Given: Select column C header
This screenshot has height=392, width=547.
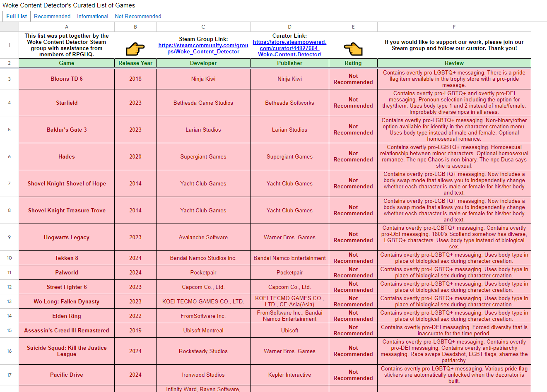Looking at the screenshot, I should [x=203, y=27].
